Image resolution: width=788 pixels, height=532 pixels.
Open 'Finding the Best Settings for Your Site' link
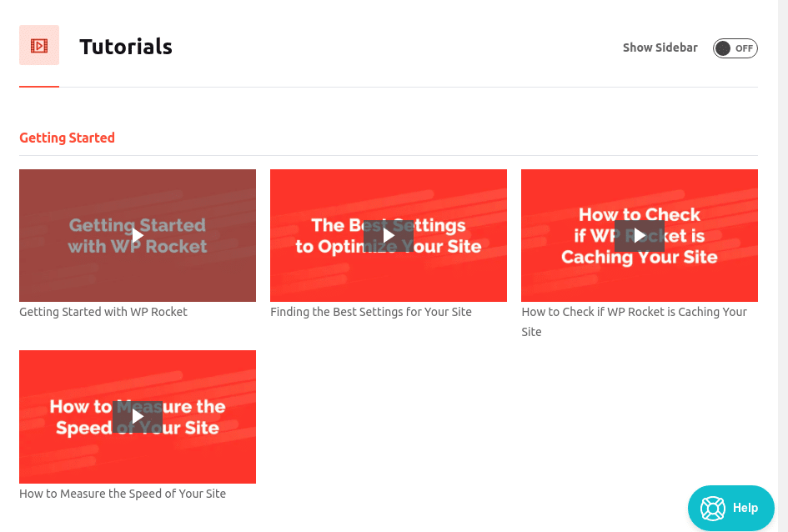click(371, 312)
